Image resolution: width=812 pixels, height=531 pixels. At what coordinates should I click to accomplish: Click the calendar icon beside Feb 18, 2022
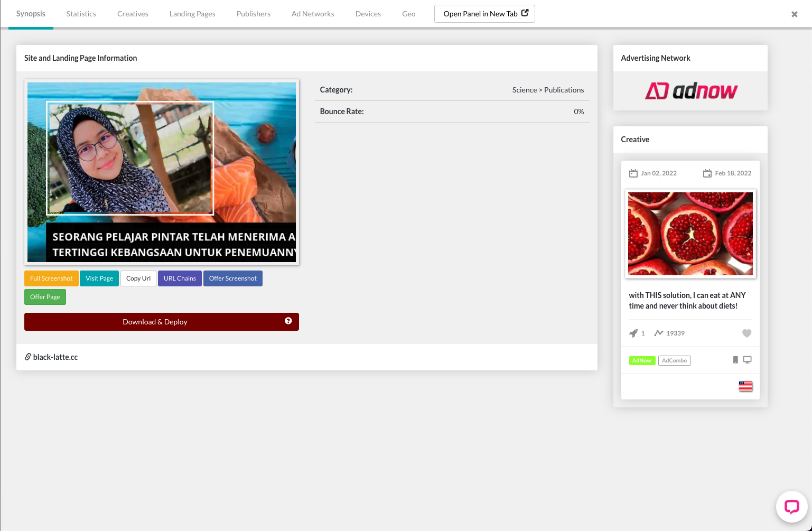(x=707, y=173)
